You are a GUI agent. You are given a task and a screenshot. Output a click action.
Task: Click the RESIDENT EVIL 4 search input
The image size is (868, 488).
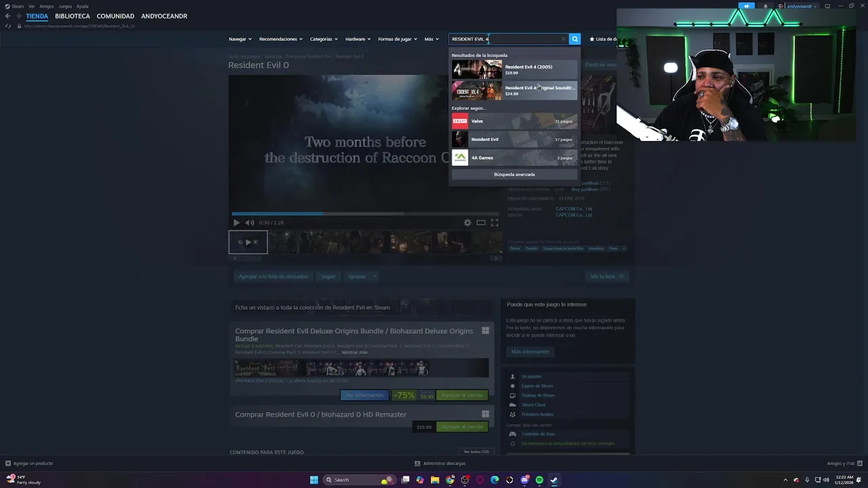[505, 39]
